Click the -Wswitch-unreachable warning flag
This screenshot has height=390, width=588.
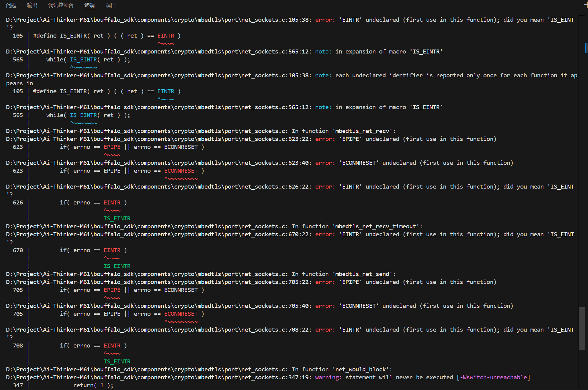coord(493,377)
